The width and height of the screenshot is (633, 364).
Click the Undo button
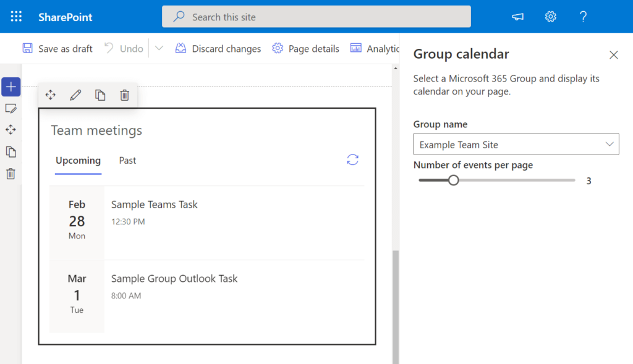(124, 48)
